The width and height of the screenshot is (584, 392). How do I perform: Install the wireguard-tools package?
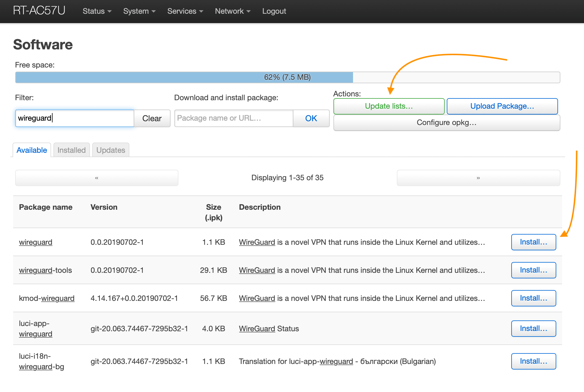coord(533,270)
